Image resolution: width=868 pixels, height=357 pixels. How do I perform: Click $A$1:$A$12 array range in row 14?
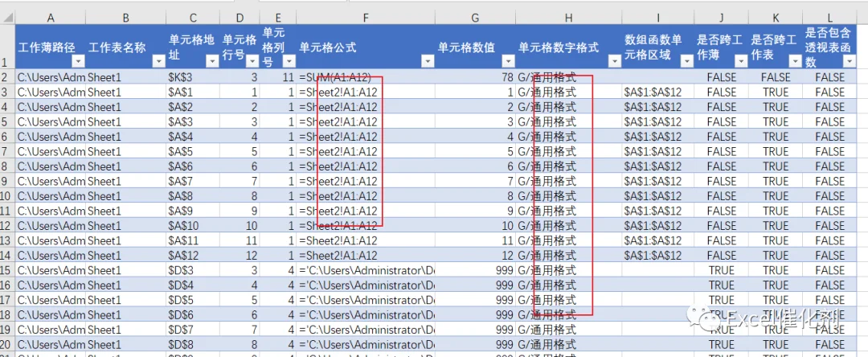coord(656,255)
